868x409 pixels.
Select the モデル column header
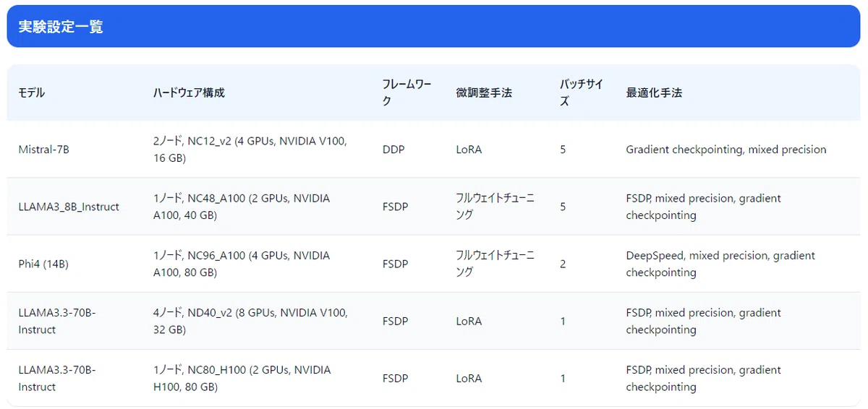coord(32,92)
